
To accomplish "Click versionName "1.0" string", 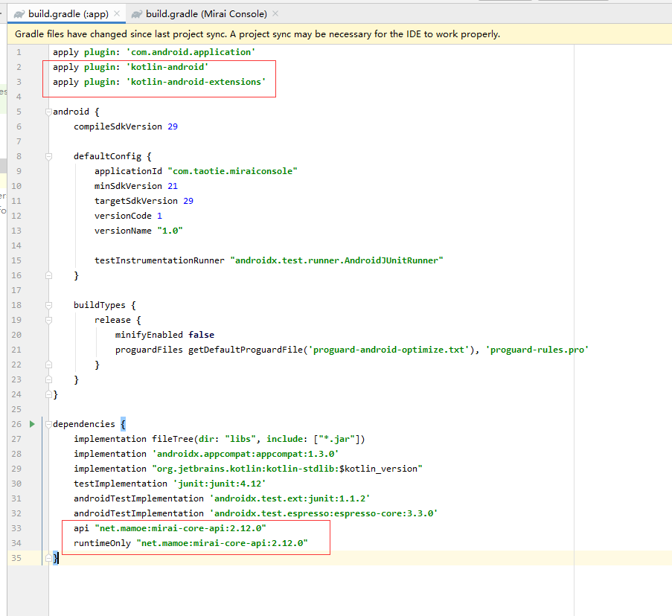I will tap(170, 231).
